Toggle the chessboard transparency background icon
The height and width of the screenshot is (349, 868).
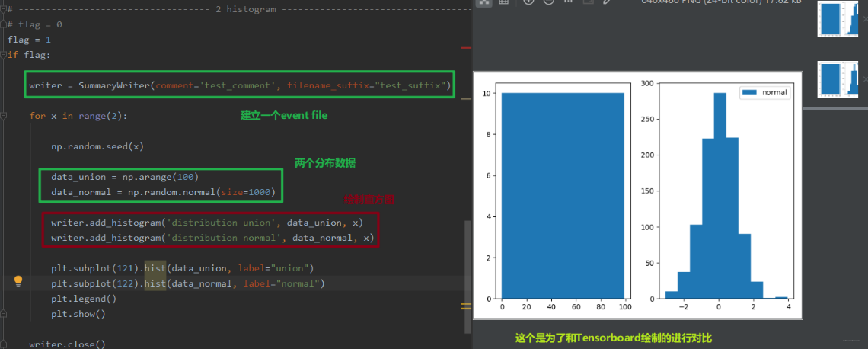(484, 2)
